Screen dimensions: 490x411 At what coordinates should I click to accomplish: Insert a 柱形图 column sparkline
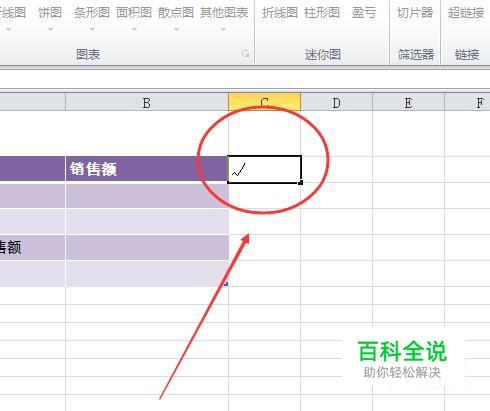coord(322,13)
